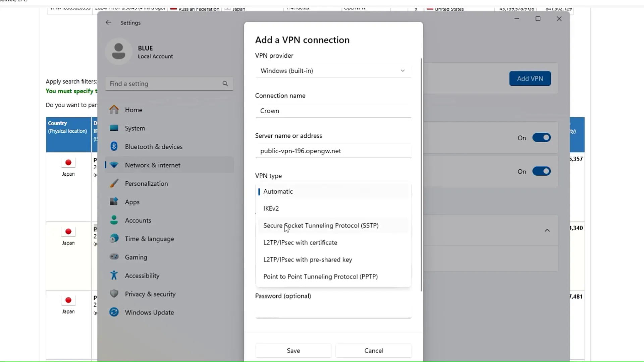Click the Privacy shield icon

(x=114, y=294)
